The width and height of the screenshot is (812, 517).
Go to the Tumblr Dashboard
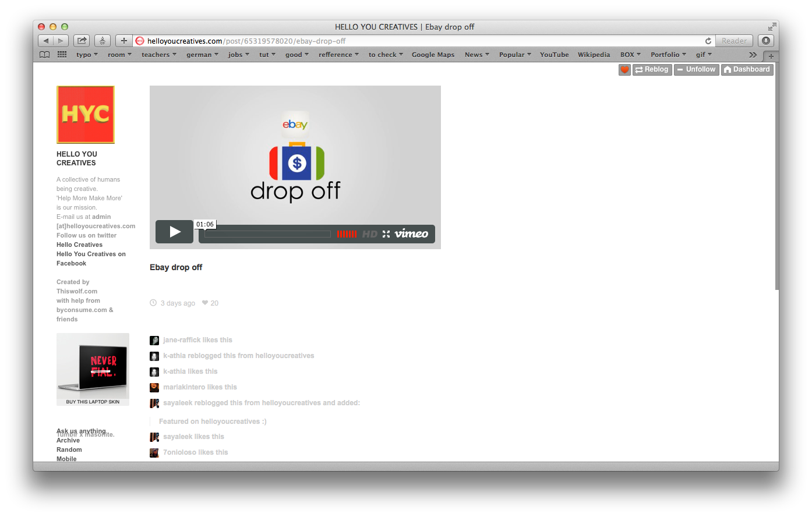(747, 70)
